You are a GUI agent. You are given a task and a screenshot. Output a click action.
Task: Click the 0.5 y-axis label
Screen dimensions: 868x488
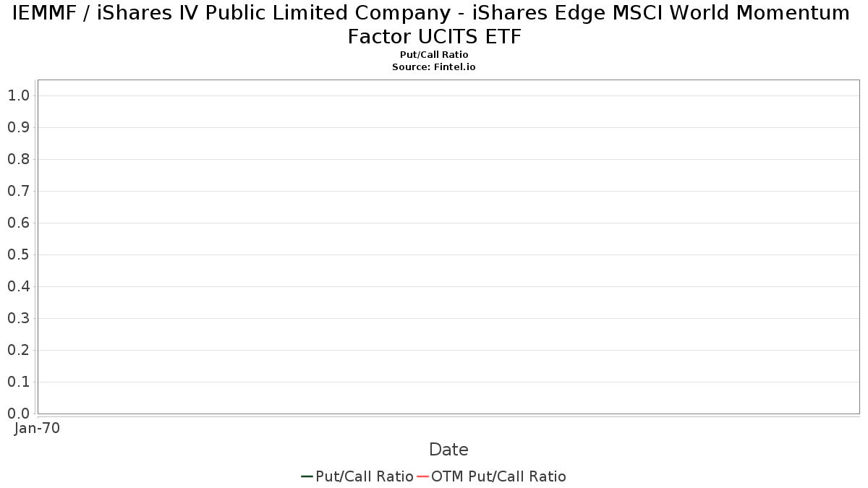[18, 254]
